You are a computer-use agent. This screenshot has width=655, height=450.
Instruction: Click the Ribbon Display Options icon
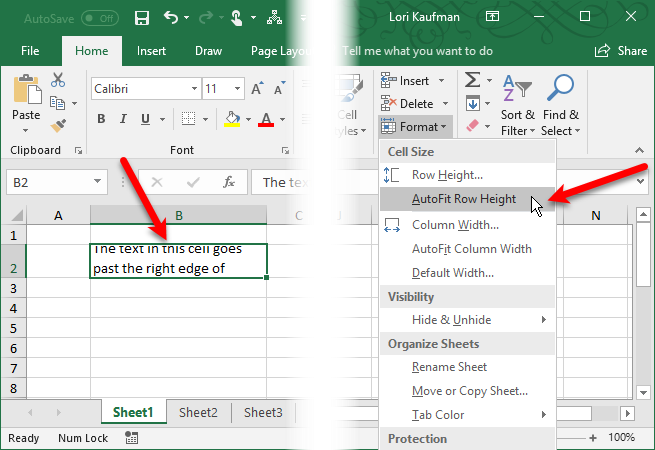click(492, 17)
